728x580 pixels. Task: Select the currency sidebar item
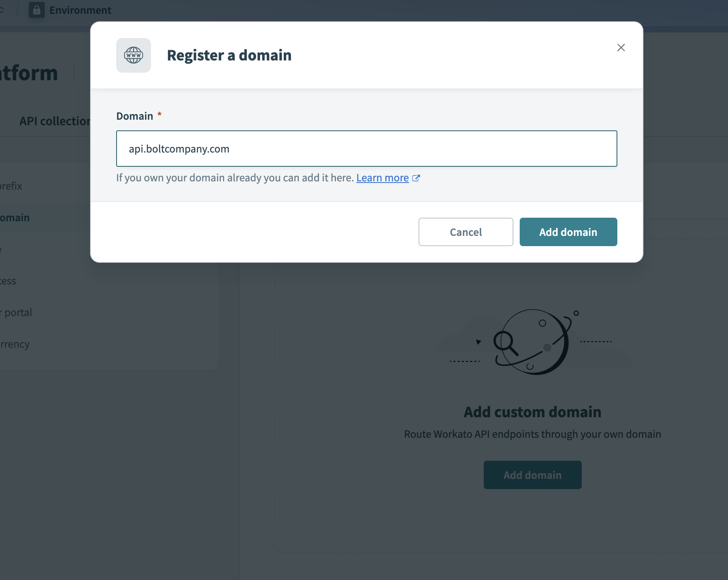[x=15, y=344]
